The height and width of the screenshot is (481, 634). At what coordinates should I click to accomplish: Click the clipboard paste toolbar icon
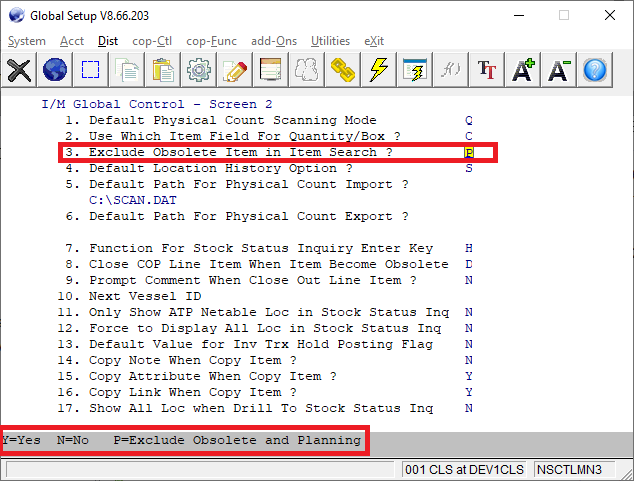point(163,70)
